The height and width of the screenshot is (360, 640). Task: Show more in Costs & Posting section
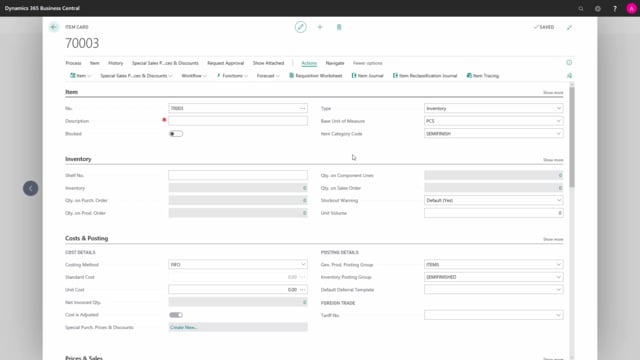(553, 239)
